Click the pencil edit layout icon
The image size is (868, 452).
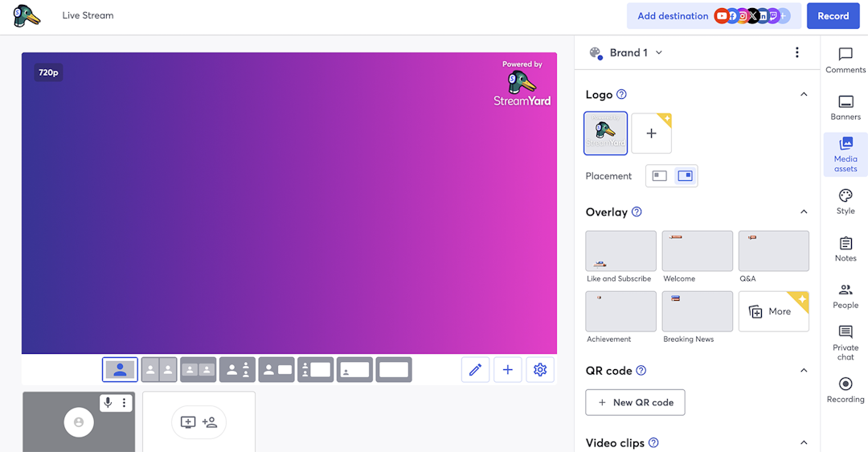475,369
